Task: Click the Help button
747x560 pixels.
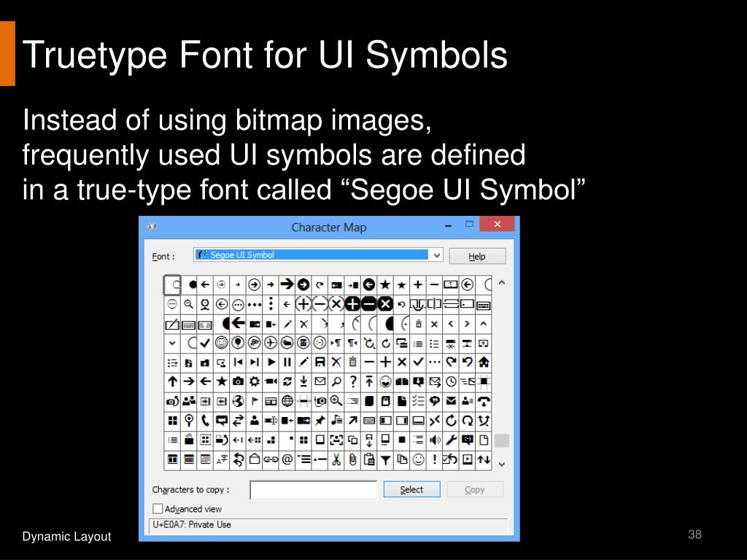Action: click(477, 256)
